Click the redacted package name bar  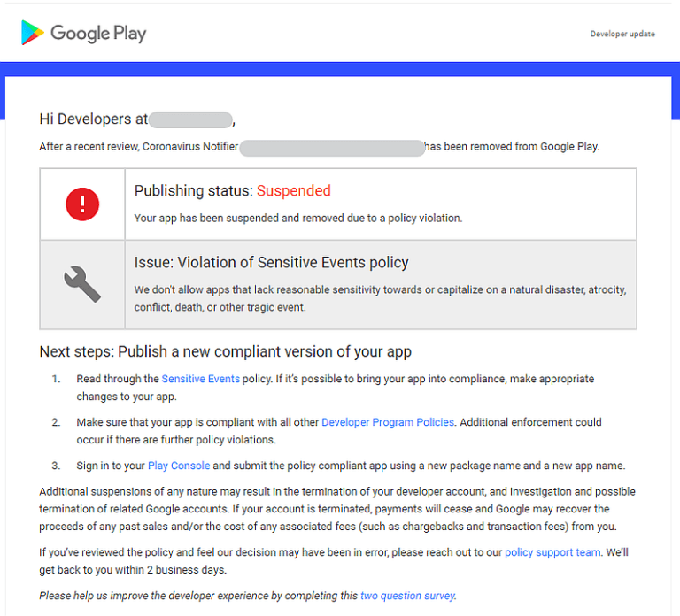point(332,149)
